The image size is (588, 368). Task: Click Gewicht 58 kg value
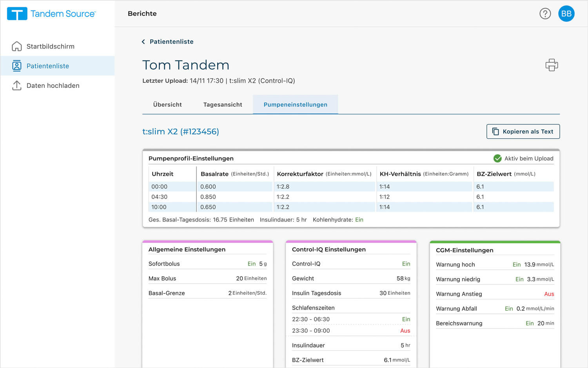click(403, 278)
